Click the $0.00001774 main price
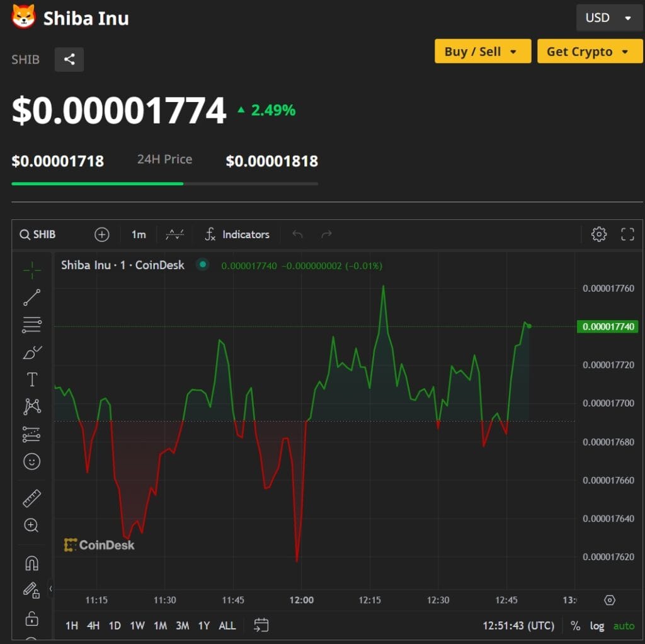The height and width of the screenshot is (644, 645). point(119,110)
